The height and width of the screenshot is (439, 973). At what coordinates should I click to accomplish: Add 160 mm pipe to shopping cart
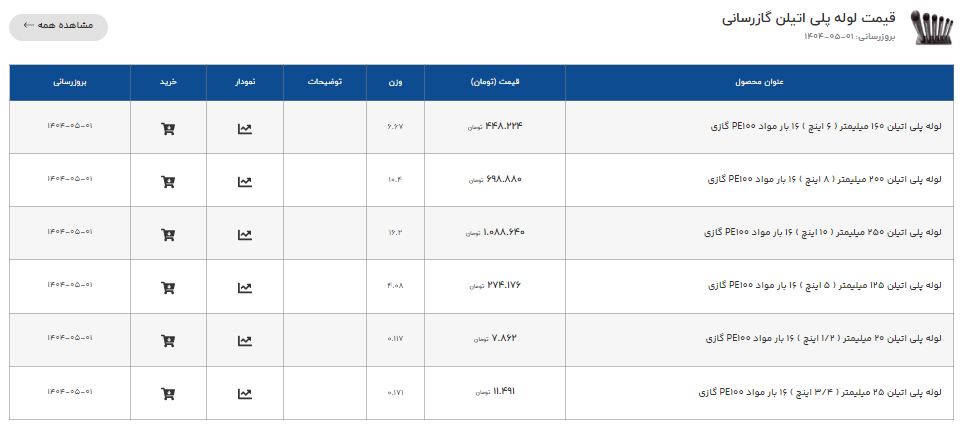click(x=168, y=129)
